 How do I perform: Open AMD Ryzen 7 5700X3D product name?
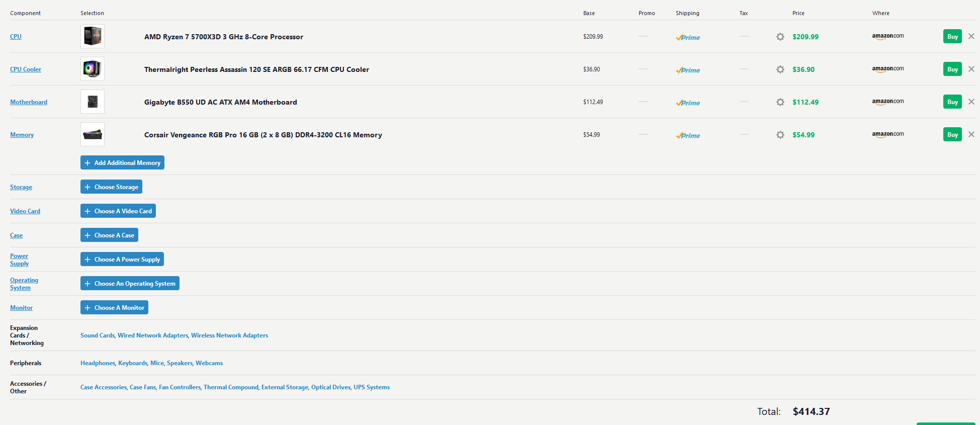pyautogui.click(x=224, y=37)
